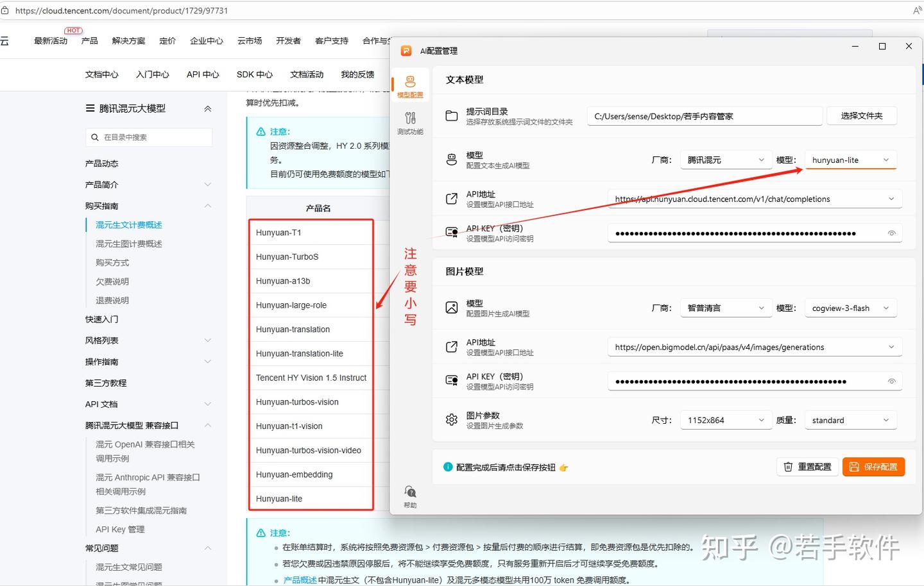The image size is (924, 586).
Task: Click the second 注意 warning triangle icon
Action: point(261,533)
